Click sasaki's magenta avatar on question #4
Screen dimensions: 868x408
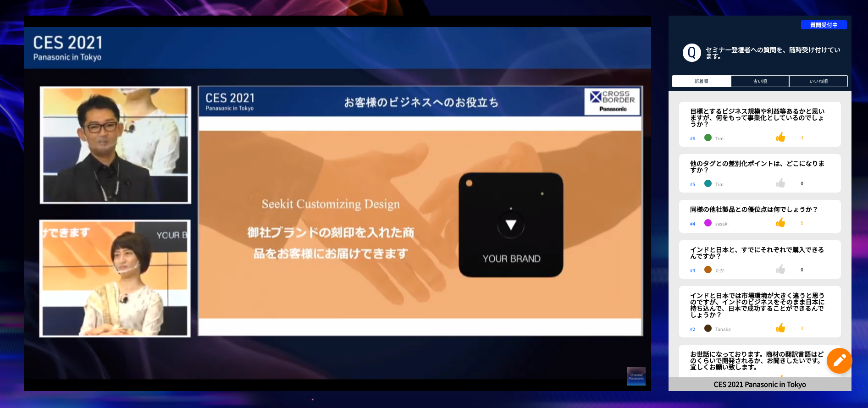click(708, 223)
